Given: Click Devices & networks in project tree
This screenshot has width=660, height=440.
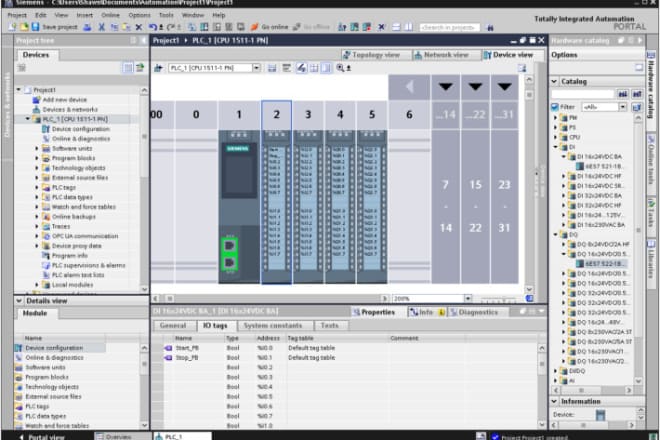Looking at the screenshot, I should click(x=70, y=109).
